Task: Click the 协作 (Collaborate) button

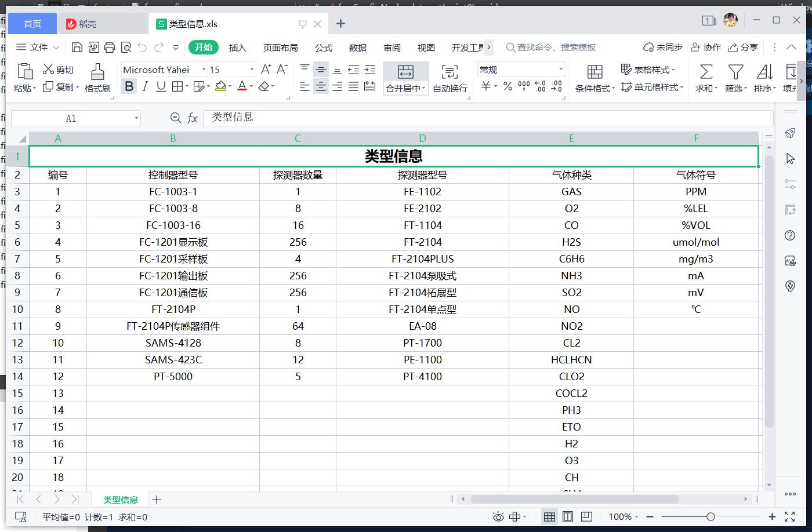Action: [706, 48]
